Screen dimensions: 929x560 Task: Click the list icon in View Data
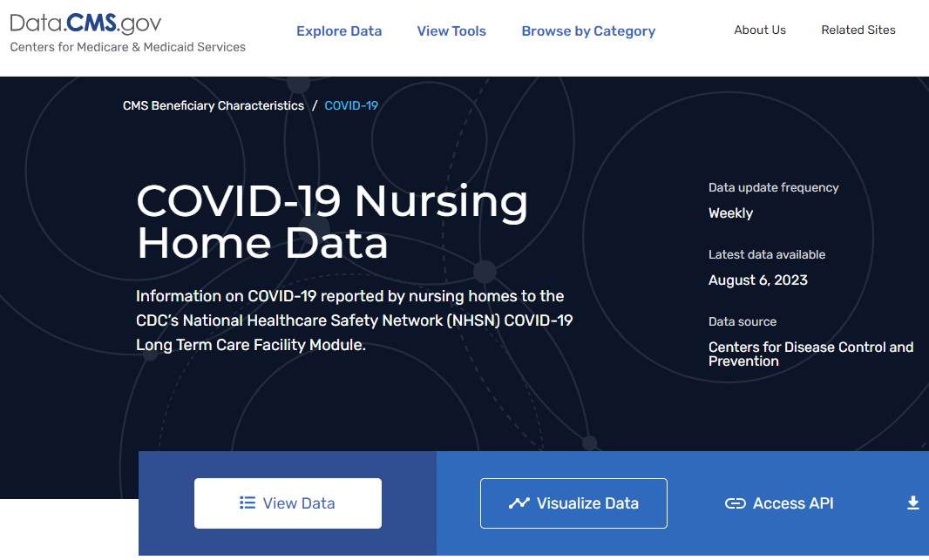point(248,503)
